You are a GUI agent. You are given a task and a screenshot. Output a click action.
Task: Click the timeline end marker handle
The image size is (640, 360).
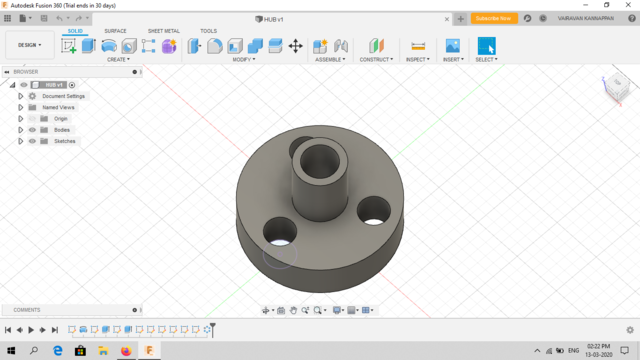[x=213, y=329]
